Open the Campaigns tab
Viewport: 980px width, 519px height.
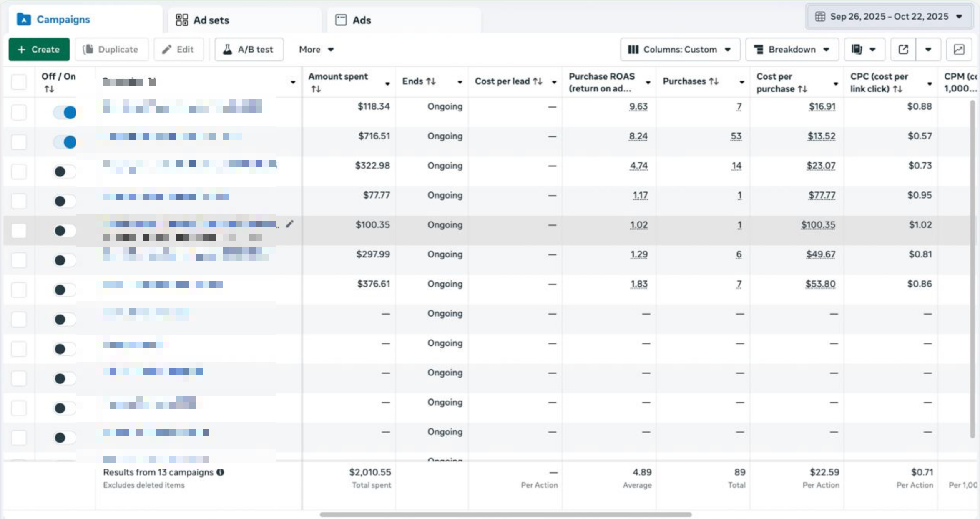coord(85,20)
